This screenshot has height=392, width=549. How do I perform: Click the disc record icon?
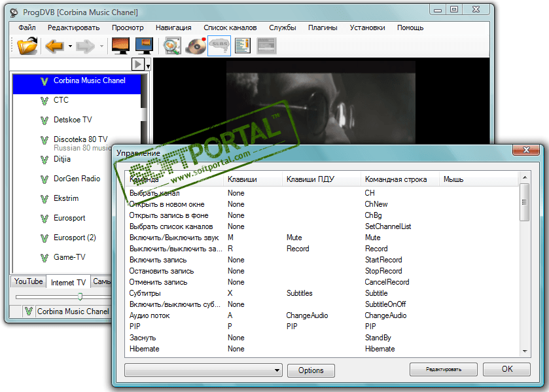tap(196, 46)
